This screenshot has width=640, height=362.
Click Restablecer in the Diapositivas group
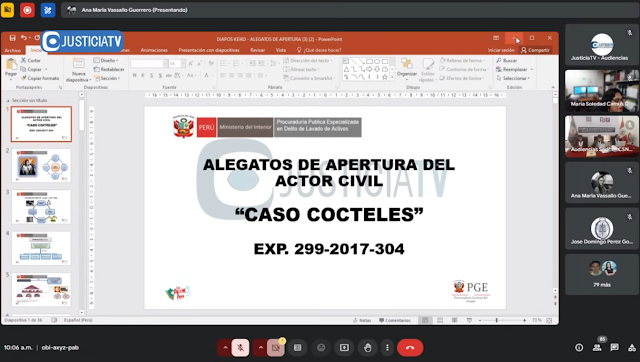click(109, 69)
